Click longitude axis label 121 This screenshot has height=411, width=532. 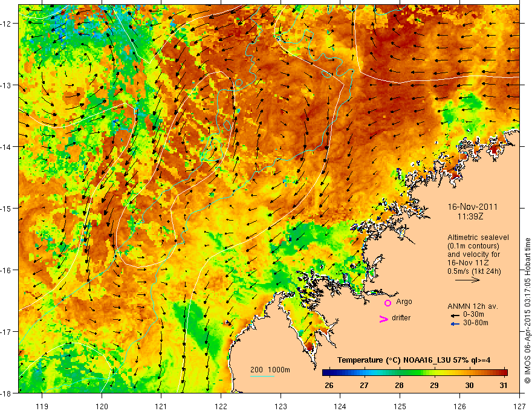point(161,406)
